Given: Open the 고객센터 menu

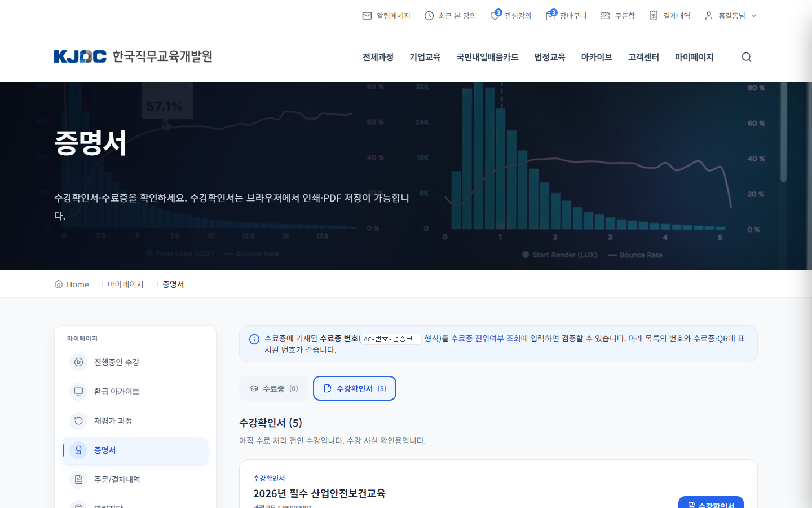Looking at the screenshot, I should pos(643,57).
